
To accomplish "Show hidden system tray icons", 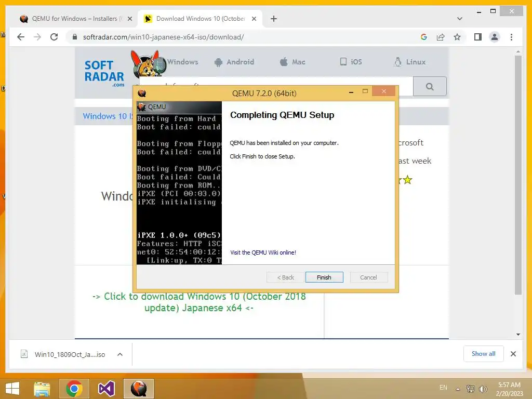I will 458,389.
